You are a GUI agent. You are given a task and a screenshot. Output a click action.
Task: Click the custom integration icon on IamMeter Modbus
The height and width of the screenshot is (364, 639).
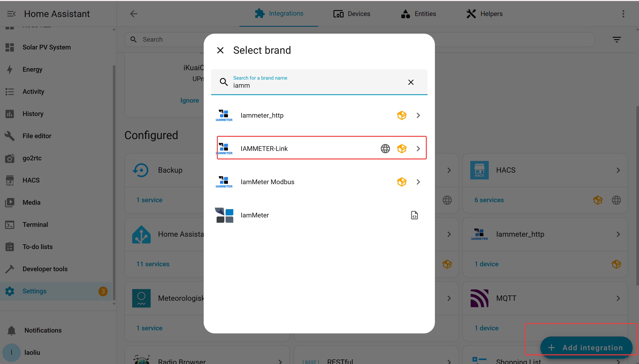tap(402, 182)
